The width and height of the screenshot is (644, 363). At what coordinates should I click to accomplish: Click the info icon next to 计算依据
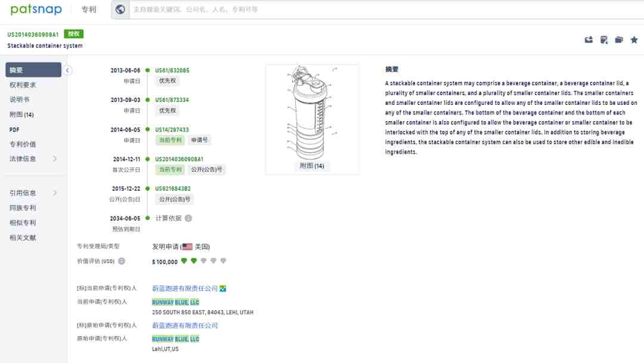188,218
